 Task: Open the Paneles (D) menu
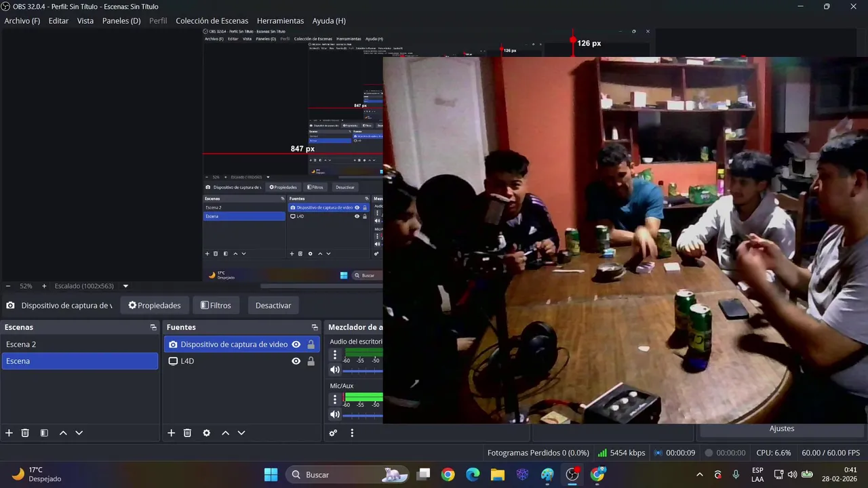pos(121,21)
